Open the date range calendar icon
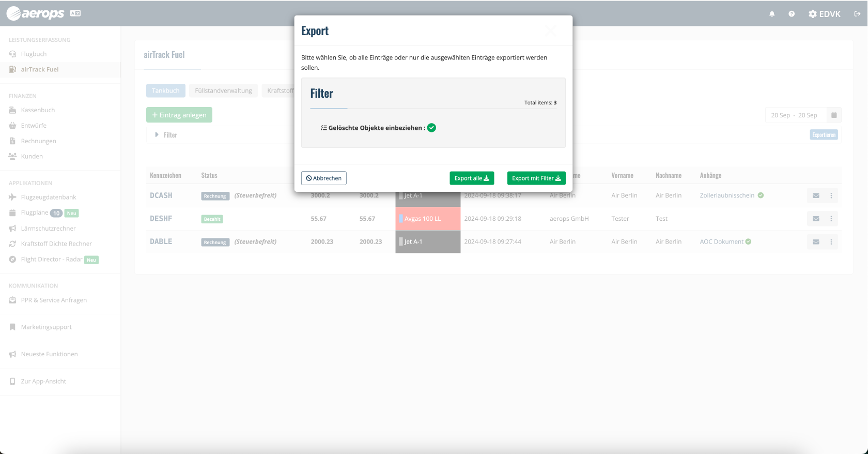The image size is (868, 454). (834, 115)
